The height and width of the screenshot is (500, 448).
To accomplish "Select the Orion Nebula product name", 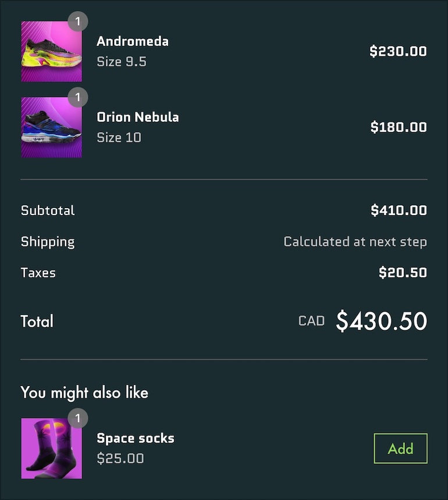I will pyautogui.click(x=138, y=117).
